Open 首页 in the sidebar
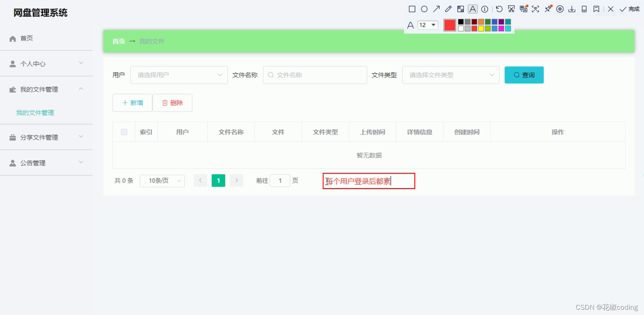Image resolution: width=644 pixels, height=315 pixels. [46, 38]
